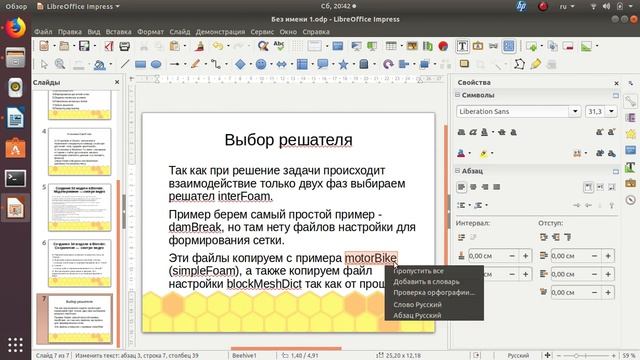Screen dimensions: 640x360
Task: Select the Ellipse shape tool
Action: point(156,64)
